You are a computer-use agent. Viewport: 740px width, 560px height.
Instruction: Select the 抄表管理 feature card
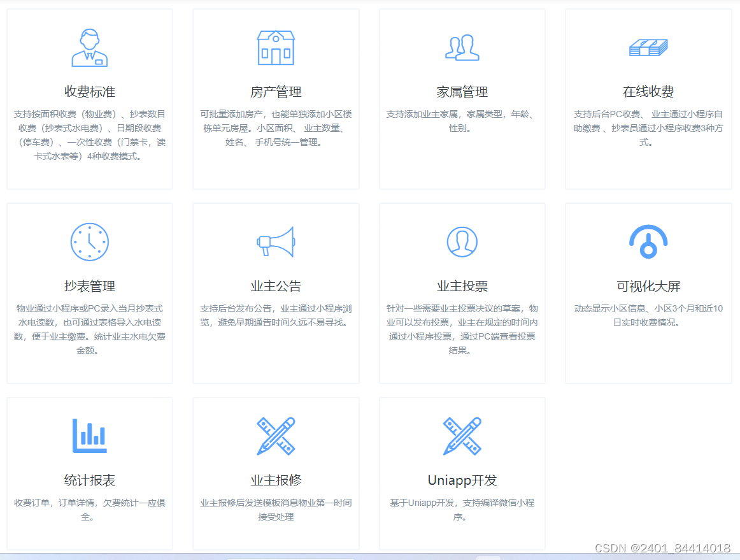89,293
